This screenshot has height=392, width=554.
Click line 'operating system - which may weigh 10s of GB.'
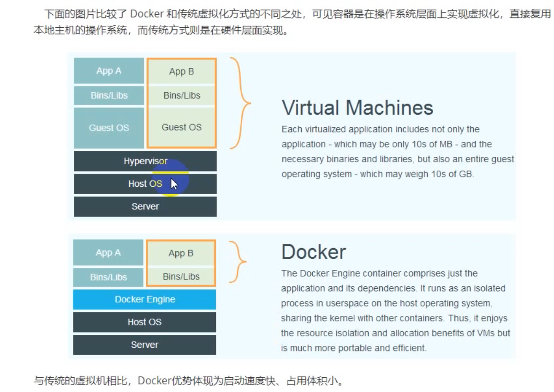[377, 174]
